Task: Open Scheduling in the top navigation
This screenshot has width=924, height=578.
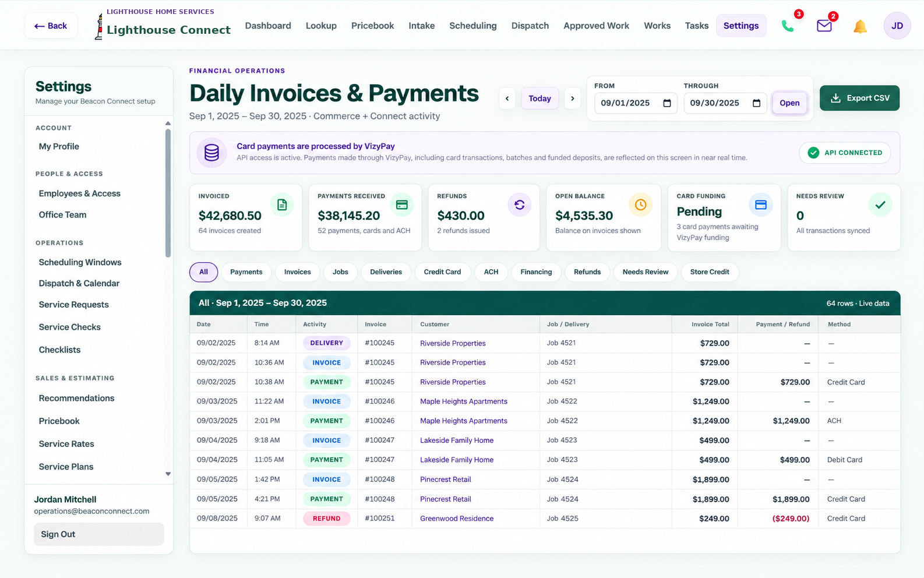Action: (x=472, y=26)
